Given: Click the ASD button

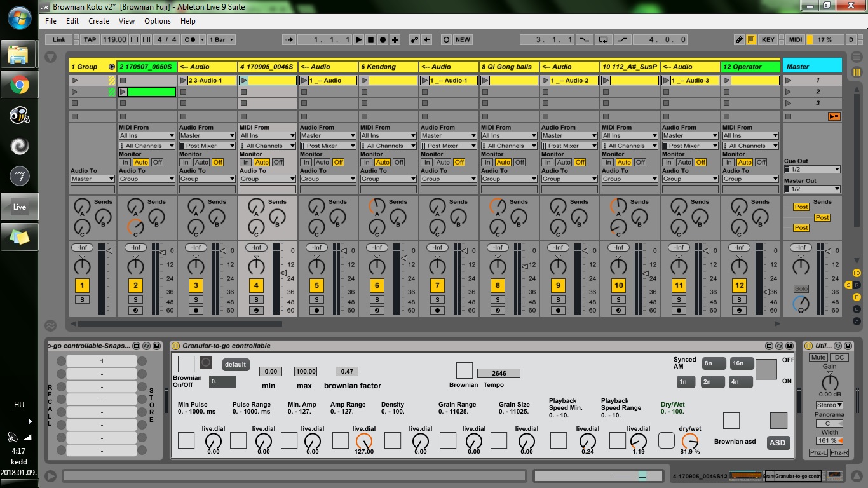Looking at the screenshot, I should tap(777, 442).
